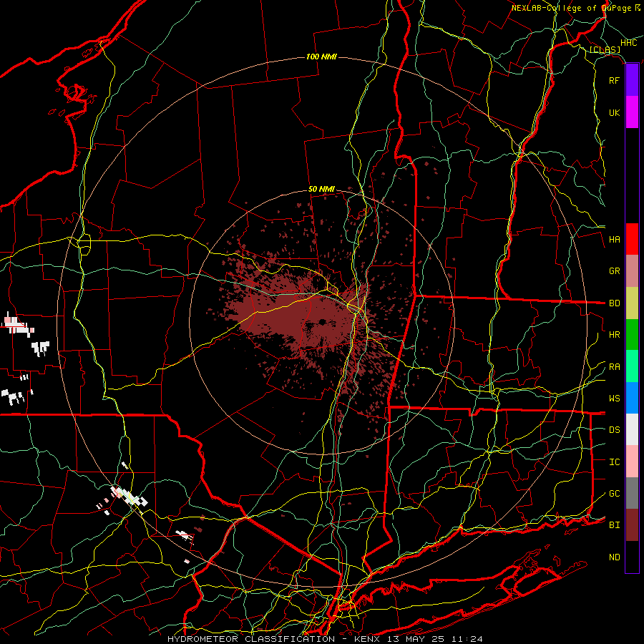The width and height of the screenshot is (644, 644).
Task: Click the 13 MAY 25 date stamp
Action: pyautogui.click(x=418, y=639)
